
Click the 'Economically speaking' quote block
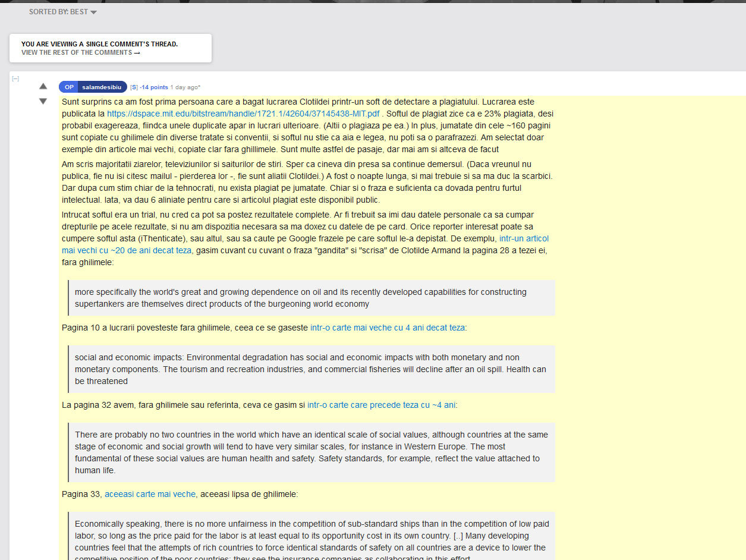[311, 536]
